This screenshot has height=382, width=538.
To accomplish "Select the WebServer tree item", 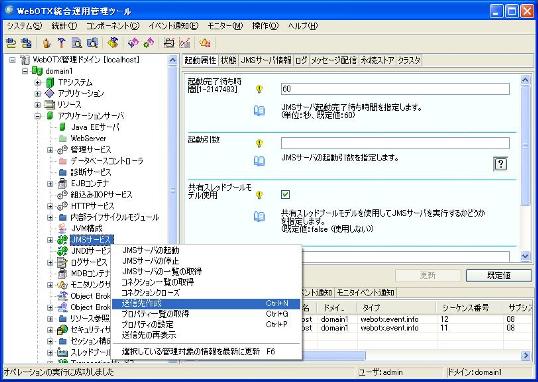I will click(x=88, y=138).
